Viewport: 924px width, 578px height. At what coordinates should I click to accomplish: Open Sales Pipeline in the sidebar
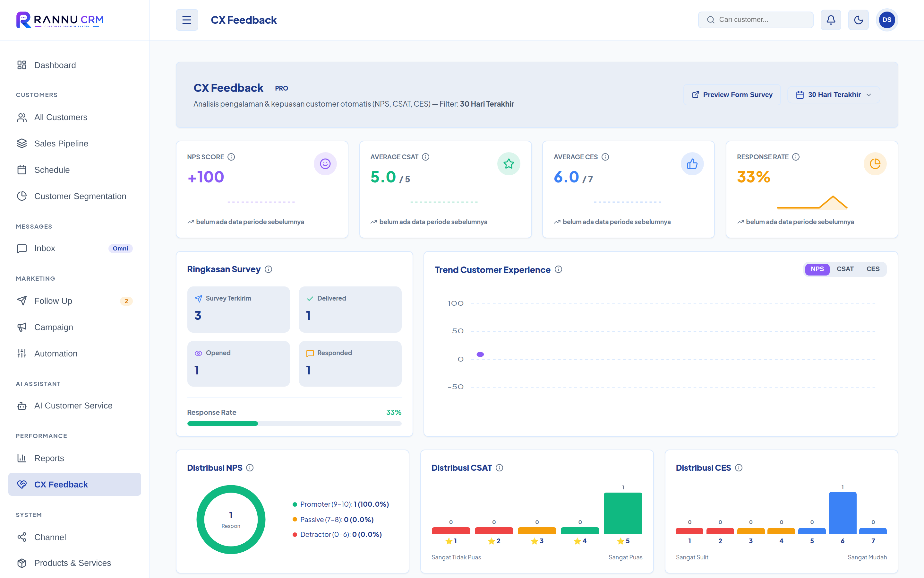75,144
